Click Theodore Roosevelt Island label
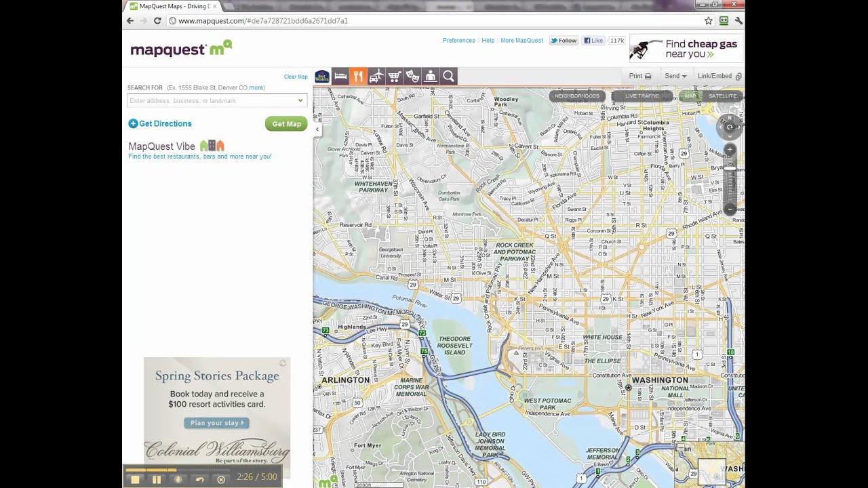 [454, 346]
